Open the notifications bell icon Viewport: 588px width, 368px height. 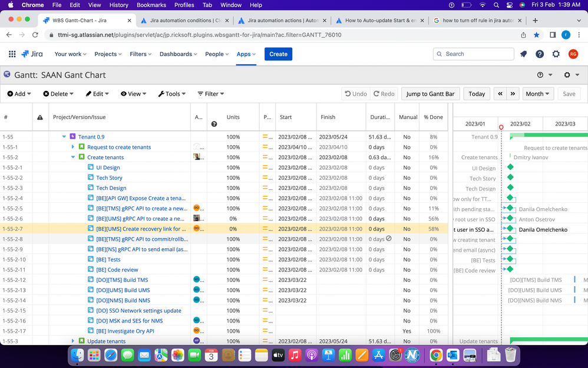[523, 54]
